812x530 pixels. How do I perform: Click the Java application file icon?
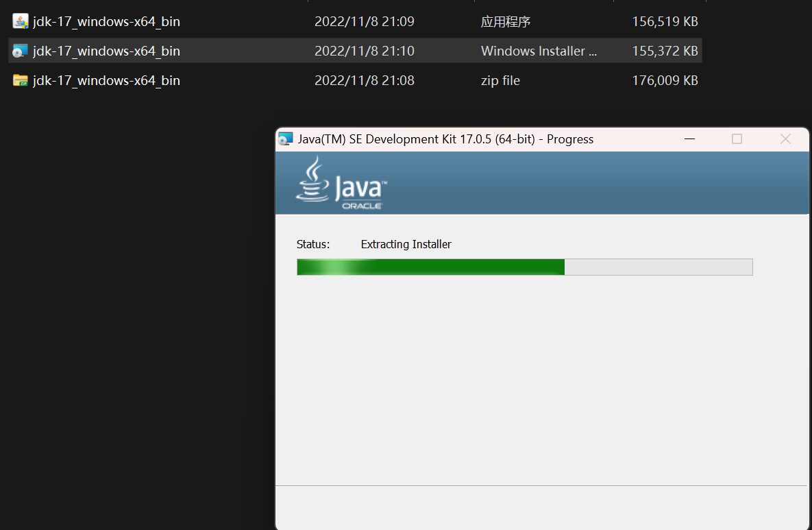pyautogui.click(x=20, y=21)
